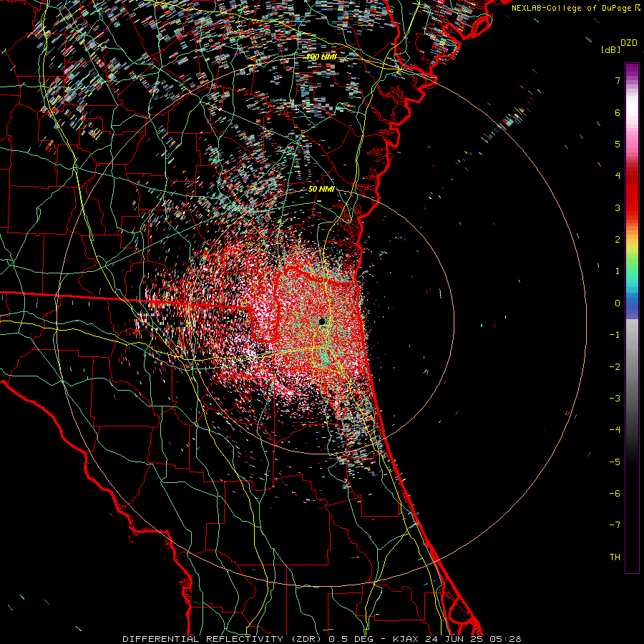This screenshot has width=644, height=644.
Task: Click the -5 value on color scale
Action: tap(615, 462)
